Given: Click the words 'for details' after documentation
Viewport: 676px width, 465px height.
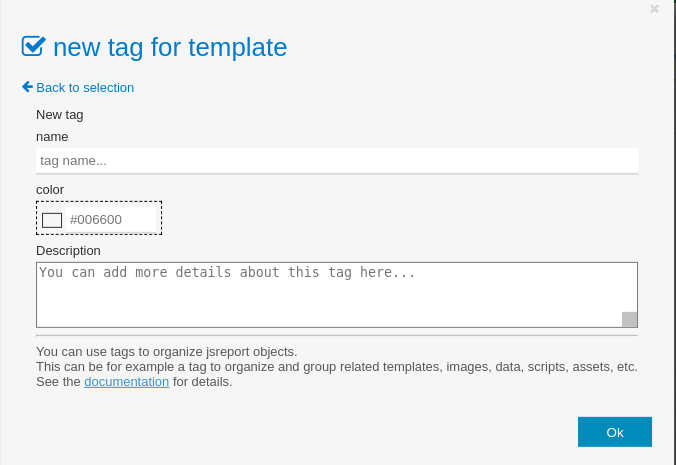Looking at the screenshot, I should 203,381.
